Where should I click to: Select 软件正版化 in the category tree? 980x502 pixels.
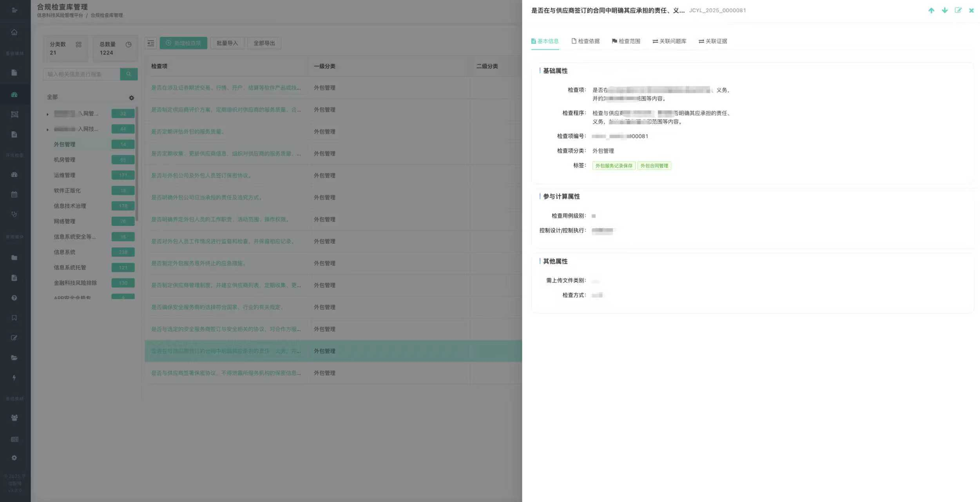67,191
